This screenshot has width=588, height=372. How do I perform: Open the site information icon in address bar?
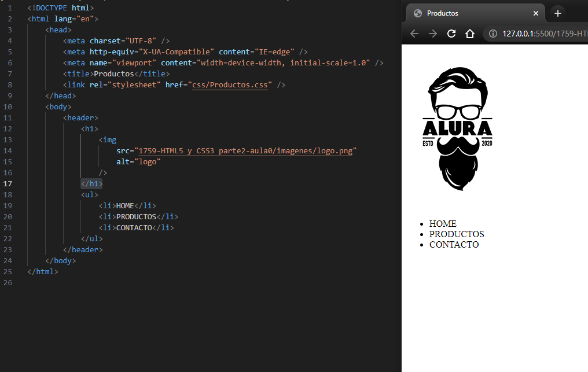pyautogui.click(x=493, y=34)
